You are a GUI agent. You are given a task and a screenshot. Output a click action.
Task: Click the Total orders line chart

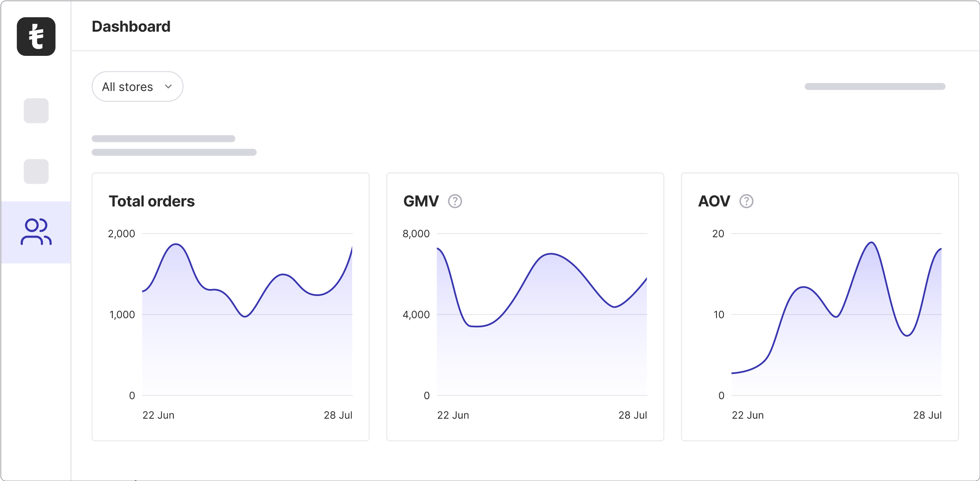coord(247,314)
